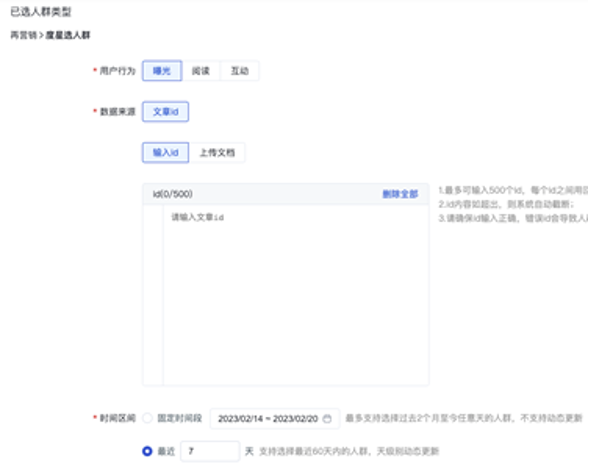Select the 固定时间段 radio button
Image resolution: width=589 pixels, height=464 pixels.
[x=147, y=418]
